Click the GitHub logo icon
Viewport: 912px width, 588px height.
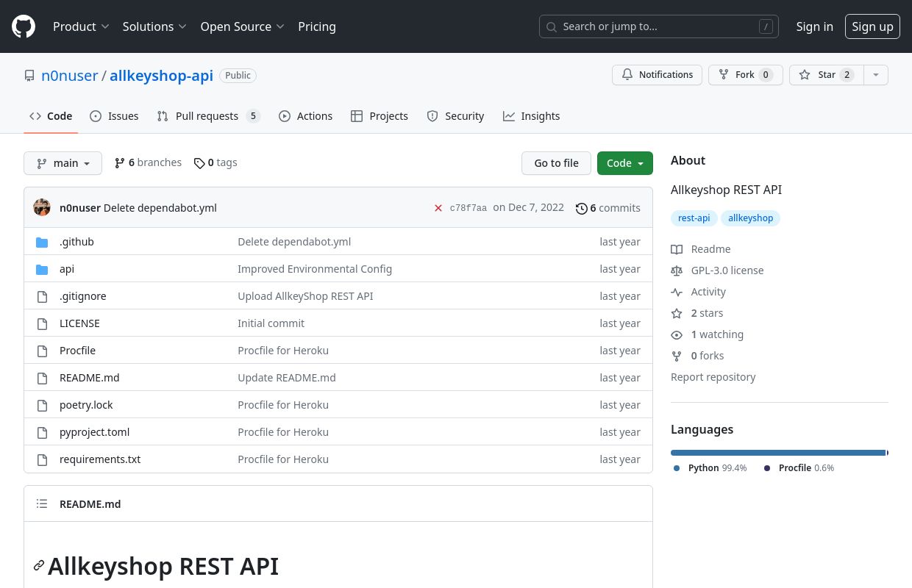(x=24, y=26)
